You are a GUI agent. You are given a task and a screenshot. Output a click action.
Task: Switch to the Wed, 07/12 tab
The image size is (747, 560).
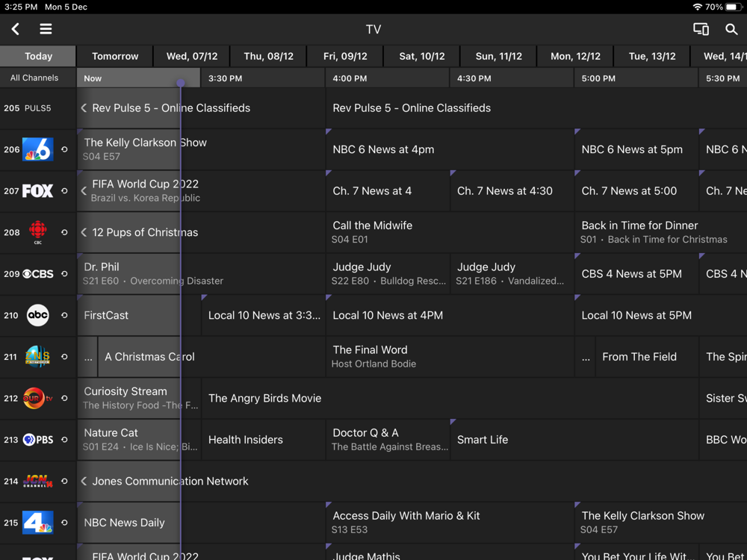pos(191,56)
